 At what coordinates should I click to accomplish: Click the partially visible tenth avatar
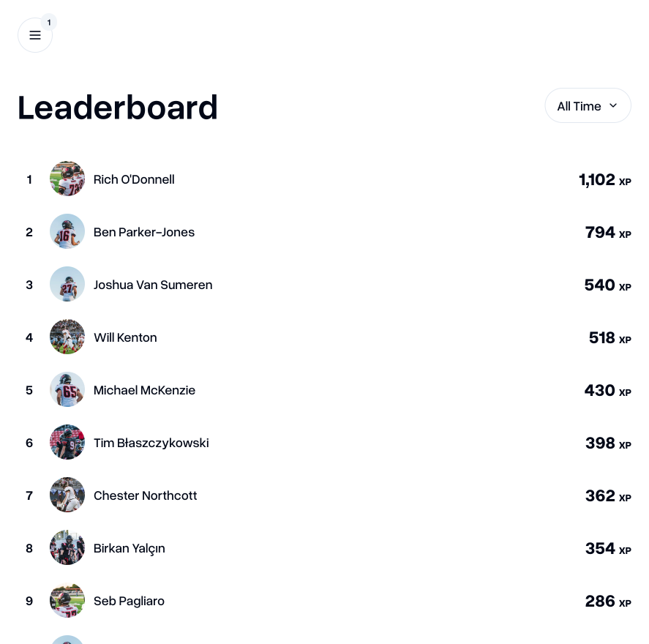(67, 640)
